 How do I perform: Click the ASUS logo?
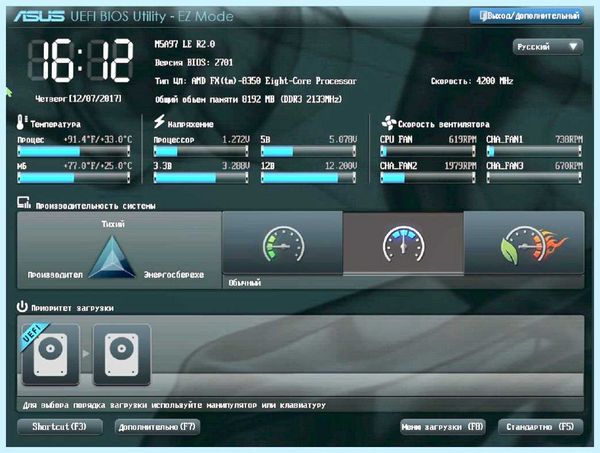coord(39,16)
